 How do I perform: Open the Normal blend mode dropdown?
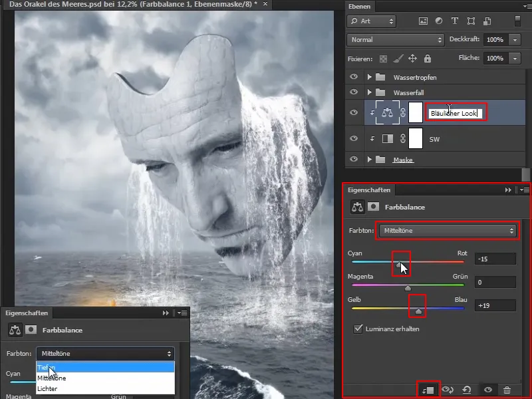coord(396,40)
